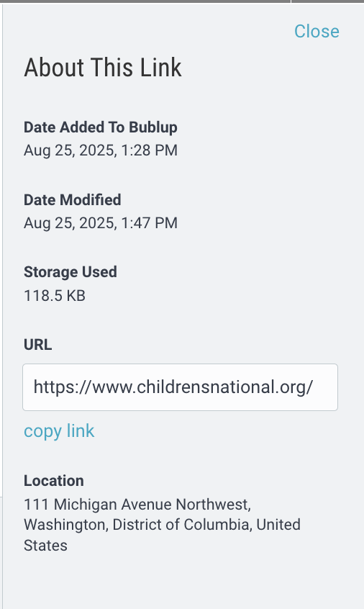The image size is (364, 609).
Task: Select the 118.5 KB storage value
Action: point(55,296)
